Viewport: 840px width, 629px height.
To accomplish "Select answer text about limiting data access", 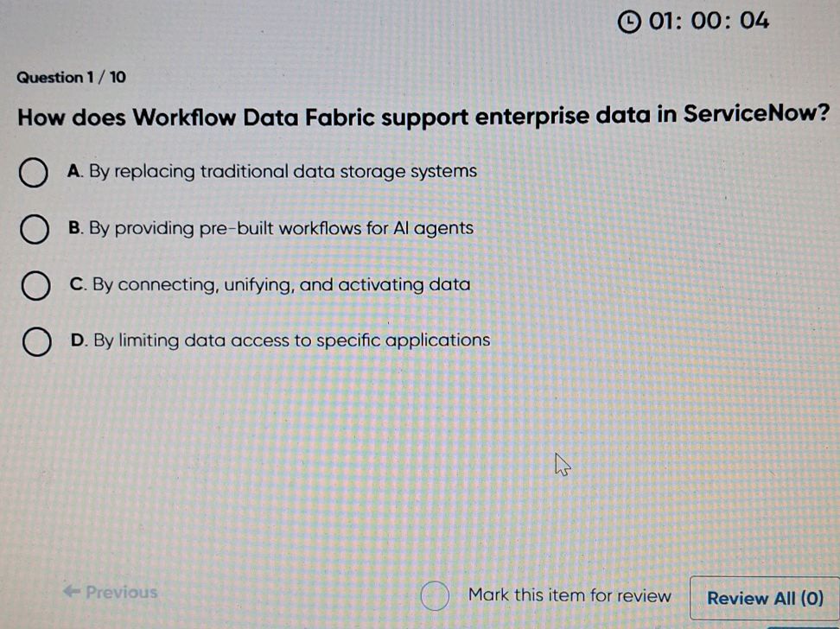I will (278, 340).
